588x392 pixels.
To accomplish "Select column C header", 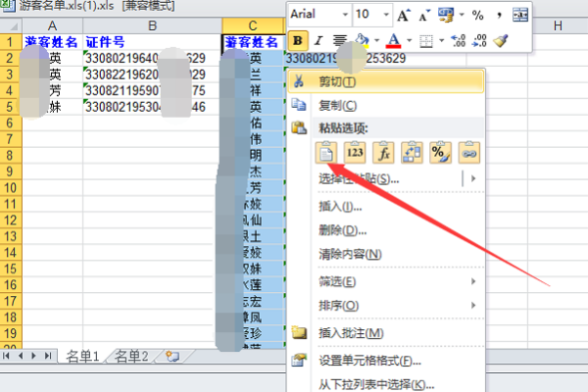I will pyautogui.click(x=253, y=25).
